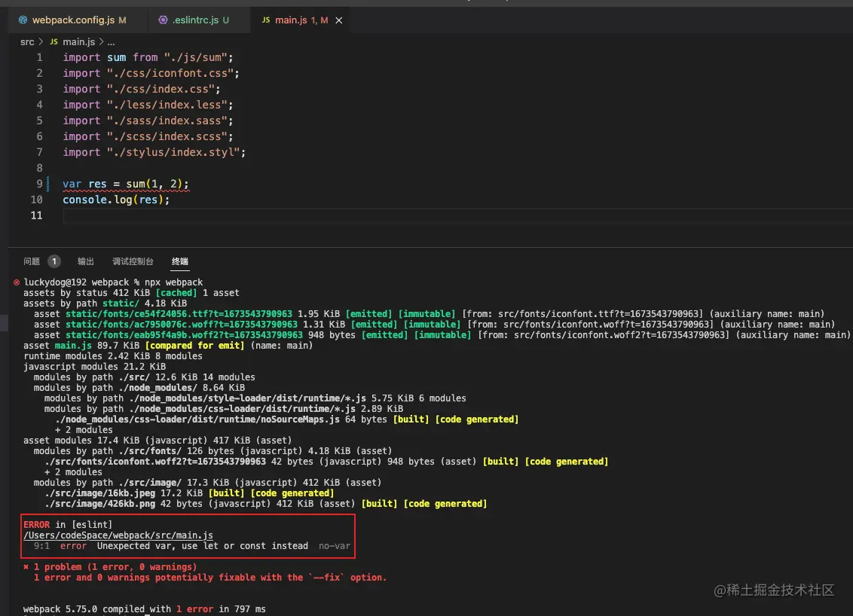Open the 问题 (Problems) panel tab

[32, 261]
